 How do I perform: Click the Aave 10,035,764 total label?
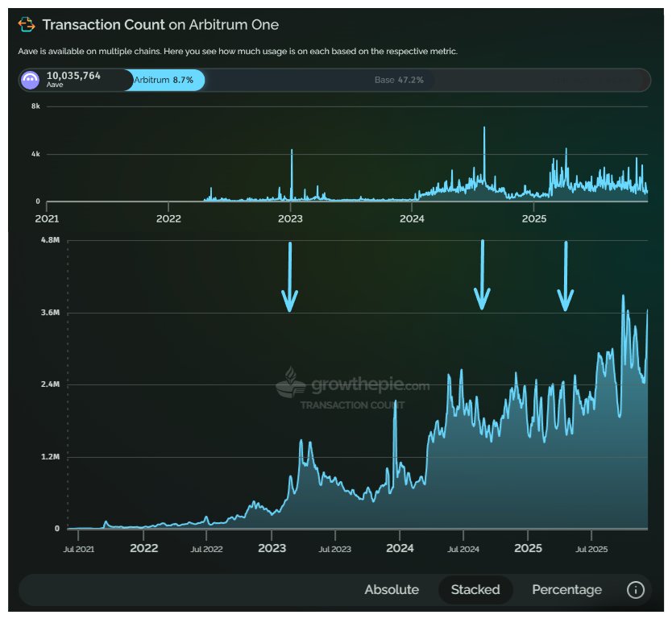click(x=73, y=76)
